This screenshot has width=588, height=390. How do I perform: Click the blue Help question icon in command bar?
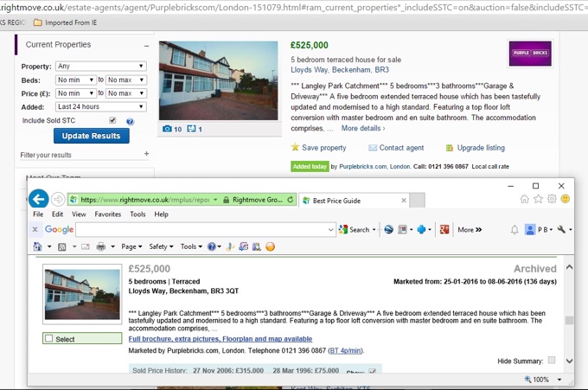(212, 246)
